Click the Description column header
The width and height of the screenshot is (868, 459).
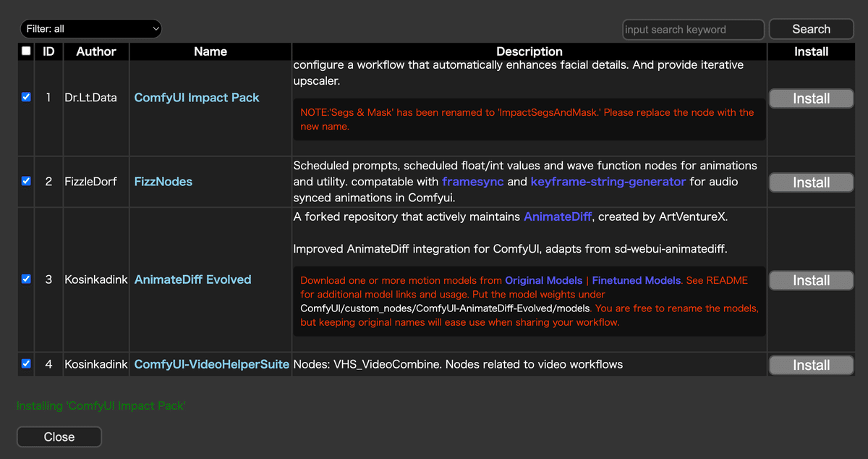coord(529,51)
